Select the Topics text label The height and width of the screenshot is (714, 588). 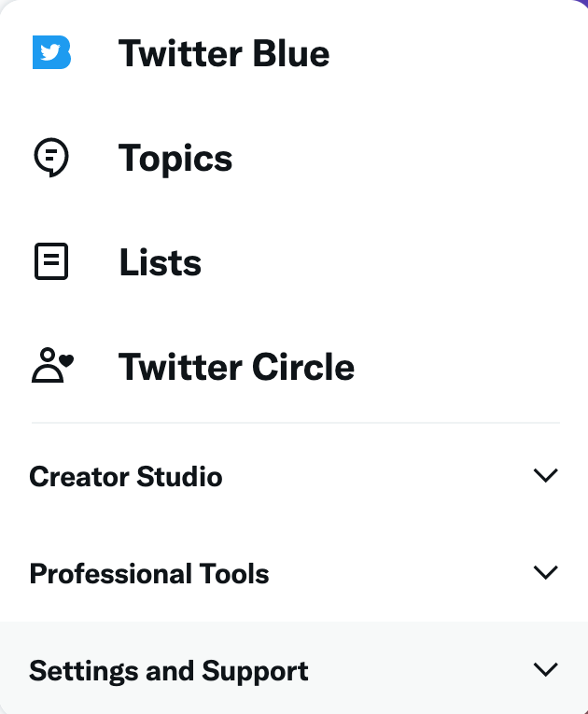click(x=175, y=158)
